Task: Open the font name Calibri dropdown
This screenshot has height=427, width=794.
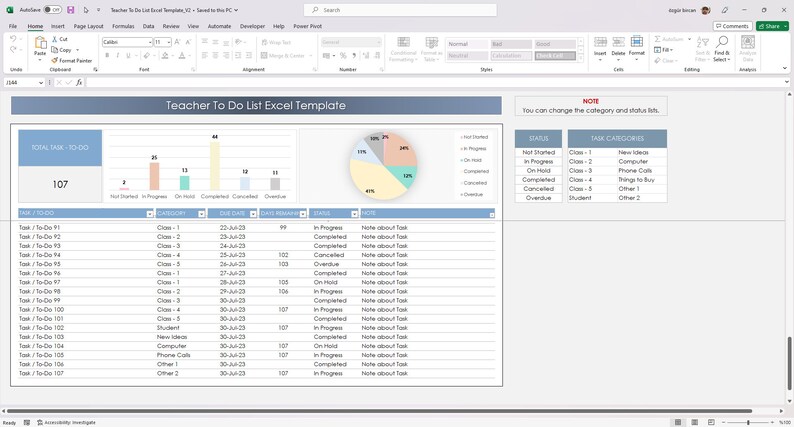Action: point(150,42)
